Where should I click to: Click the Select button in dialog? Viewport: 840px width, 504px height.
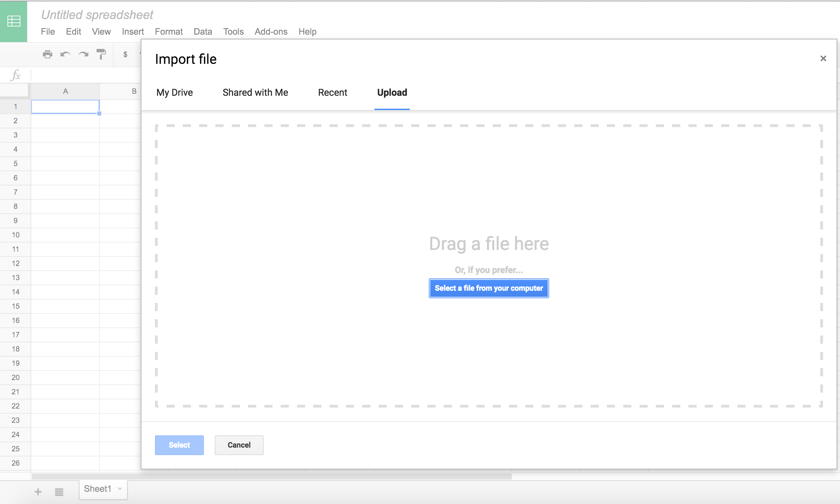point(179,445)
